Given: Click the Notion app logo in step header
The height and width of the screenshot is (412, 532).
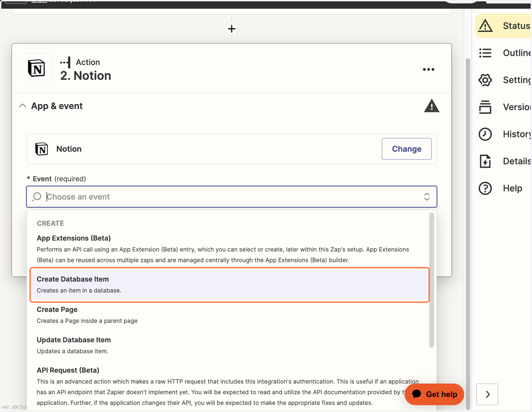Looking at the screenshot, I should click(36, 69).
